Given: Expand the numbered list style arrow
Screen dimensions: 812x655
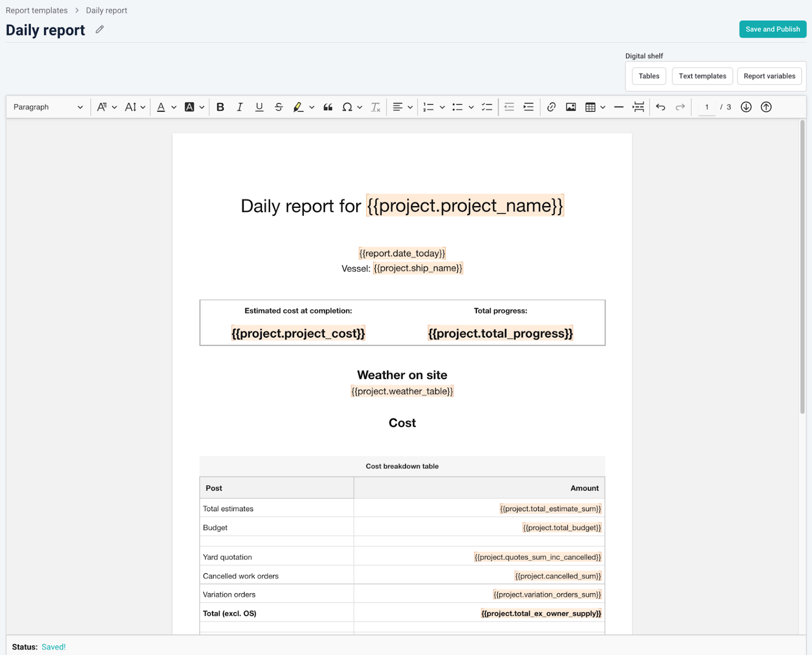Looking at the screenshot, I should 442,107.
